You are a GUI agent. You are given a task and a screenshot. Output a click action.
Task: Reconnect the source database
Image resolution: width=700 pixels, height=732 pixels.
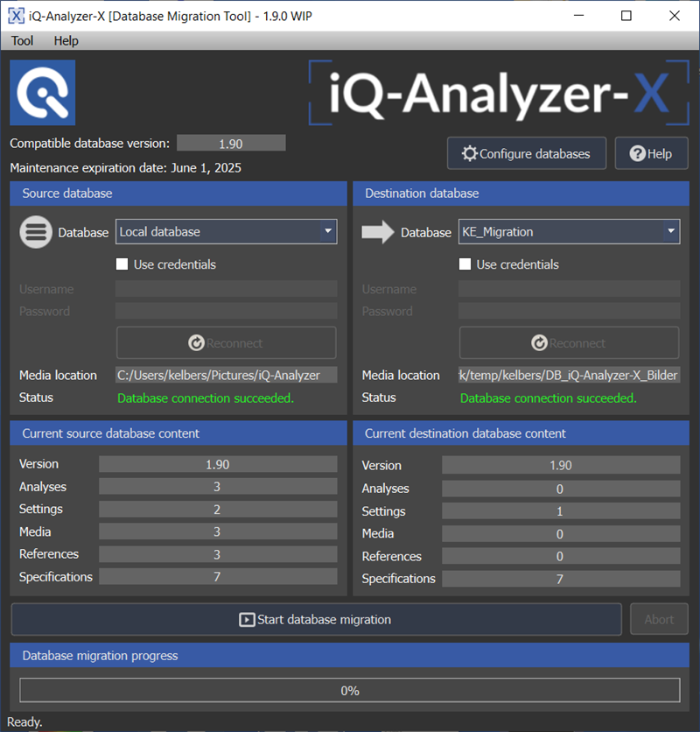[x=227, y=343]
